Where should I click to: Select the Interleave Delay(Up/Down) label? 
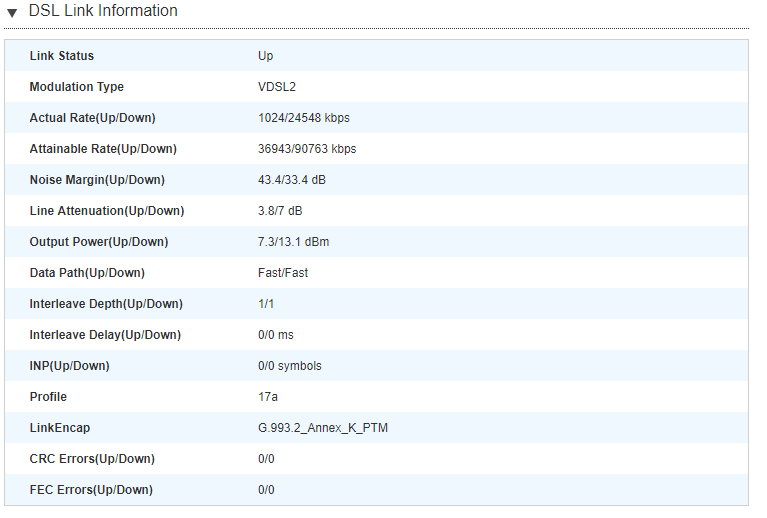105,335
